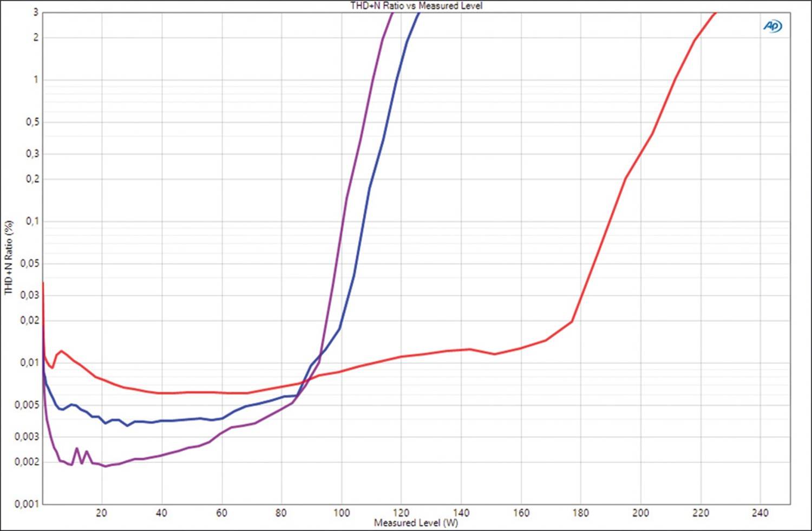Click the '0,002' y-axis tick label
Screen dimensions: 812x531
(27, 462)
